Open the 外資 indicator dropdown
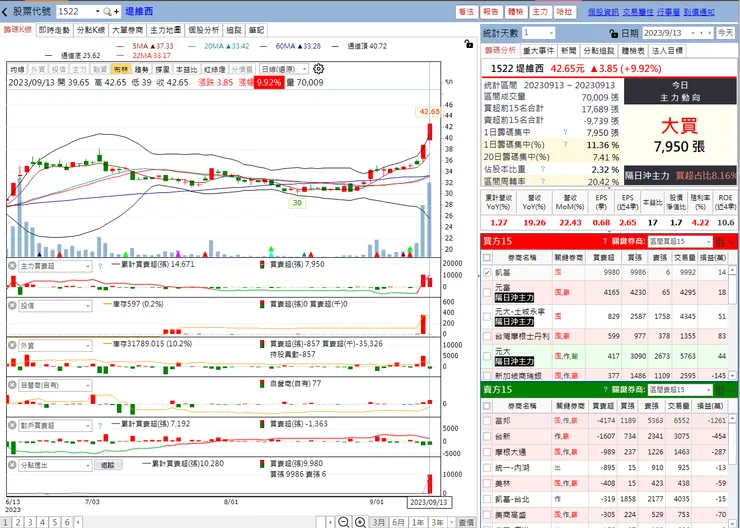 pos(55,345)
